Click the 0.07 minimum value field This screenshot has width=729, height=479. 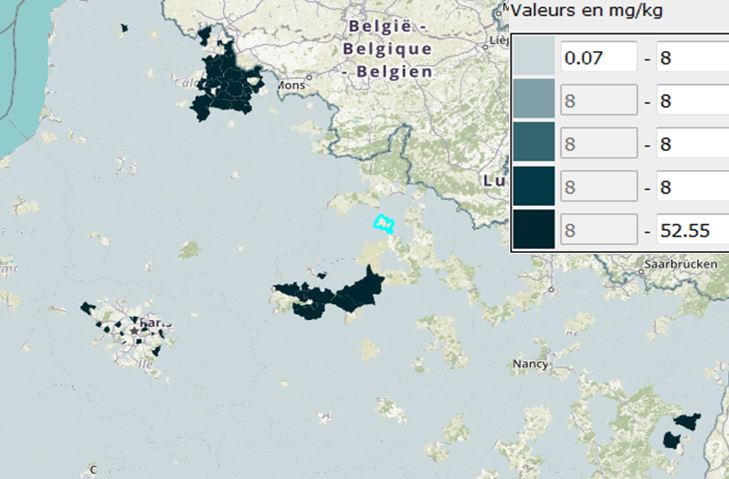598,58
